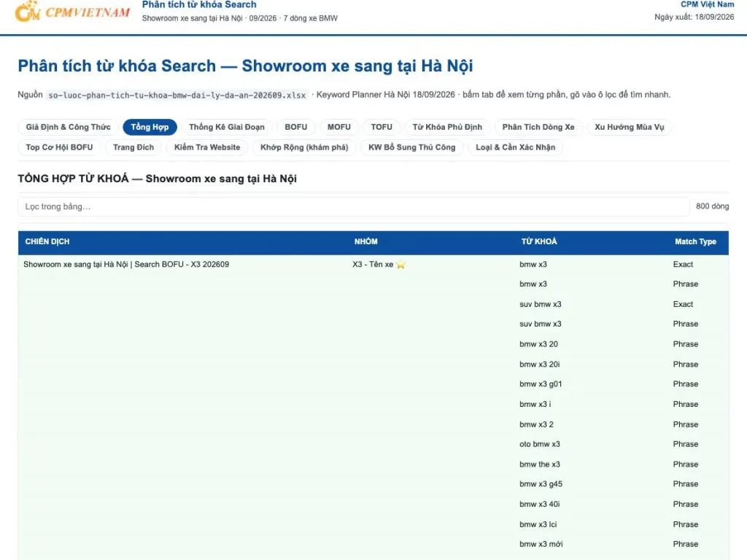Click the CHIẾN DỊCH column header
Screen dimensions: 747x560
[x=47, y=241]
